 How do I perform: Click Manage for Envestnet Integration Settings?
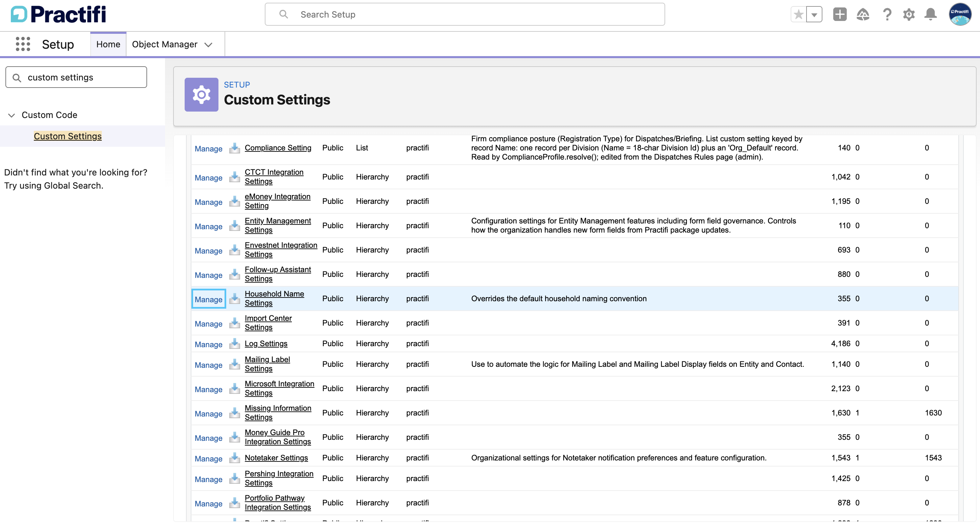click(208, 250)
